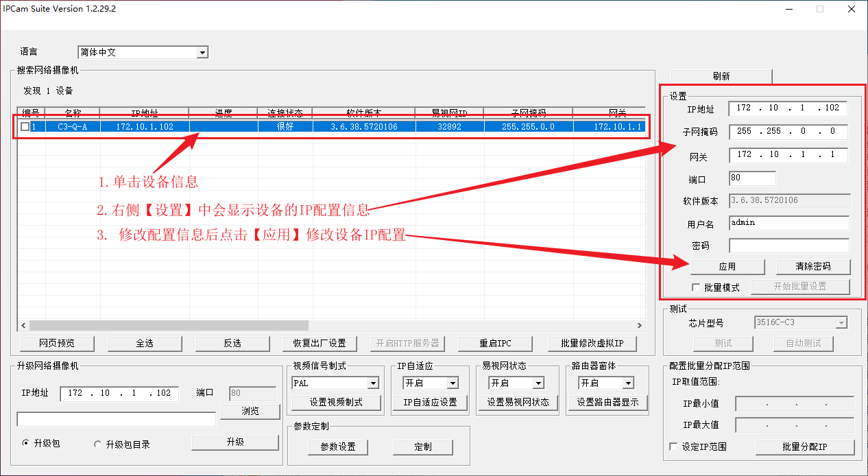Click the 172.10.1.102 cell in device row
Screen dimensions: 868x476
coord(145,127)
